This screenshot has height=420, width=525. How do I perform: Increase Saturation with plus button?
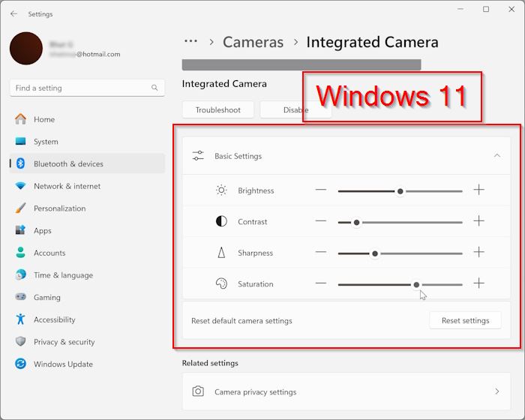478,283
